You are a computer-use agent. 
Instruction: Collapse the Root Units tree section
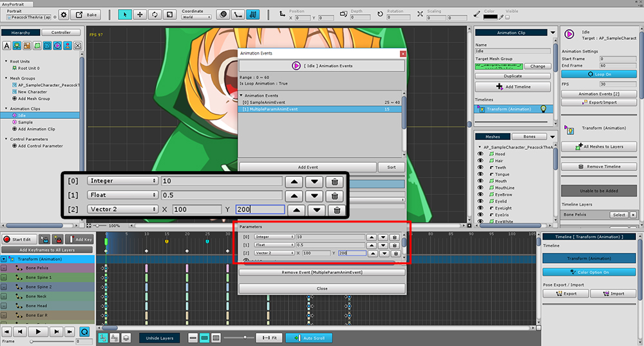pyautogui.click(x=6, y=61)
